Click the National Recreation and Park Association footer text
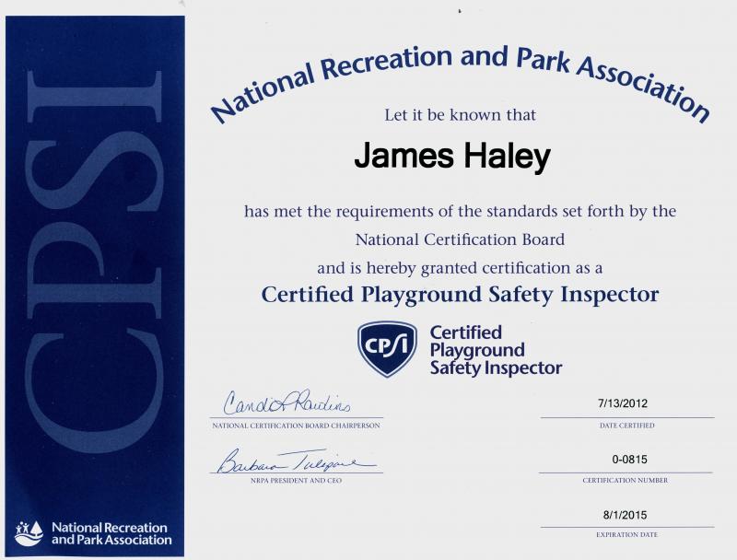The height and width of the screenshot is (560, 737). coord(111,533)
